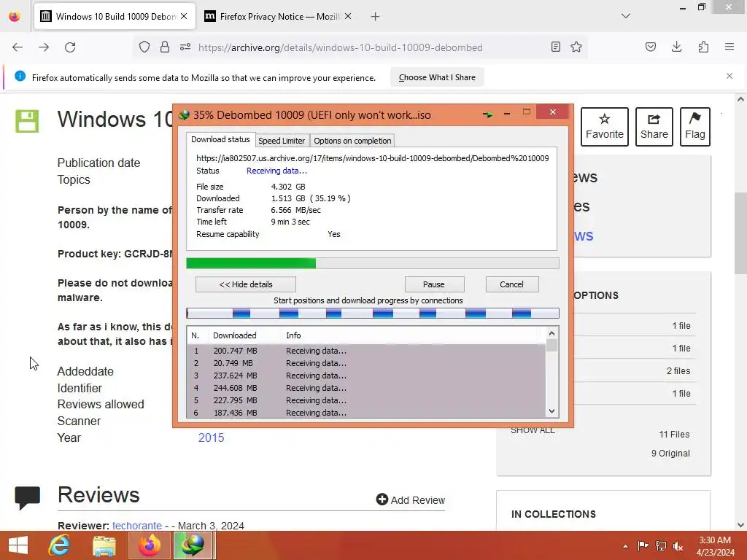Save page to Pocket icon

click(x=651, y=47)
